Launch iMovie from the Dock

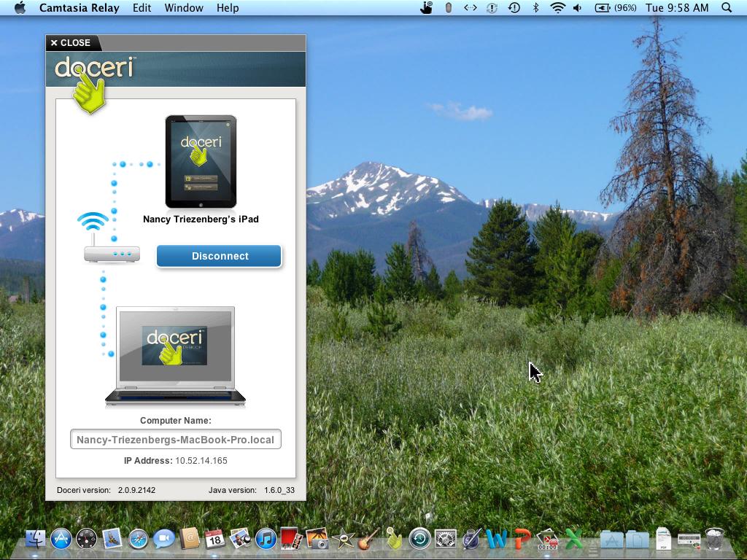[x=343, y=539]
